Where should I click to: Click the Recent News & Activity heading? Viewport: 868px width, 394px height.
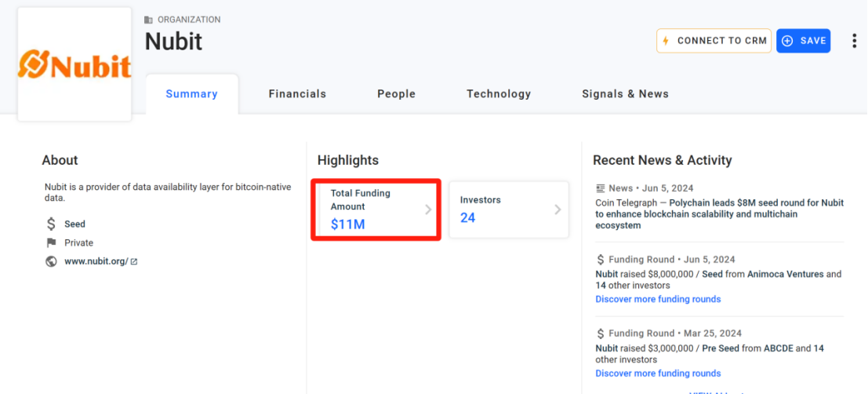(x=662, y=161)
